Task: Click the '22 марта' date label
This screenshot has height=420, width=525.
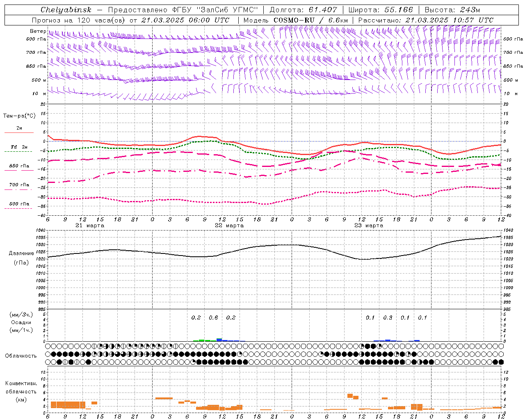Action: pos(229,226)
